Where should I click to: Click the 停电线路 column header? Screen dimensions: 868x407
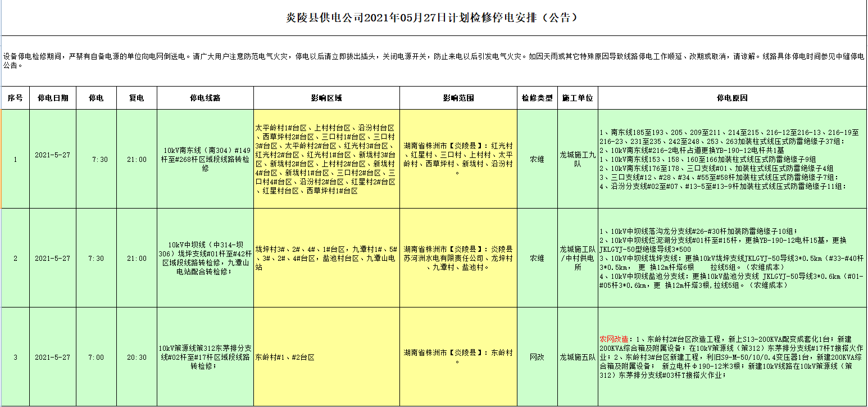tap(205, 98)
